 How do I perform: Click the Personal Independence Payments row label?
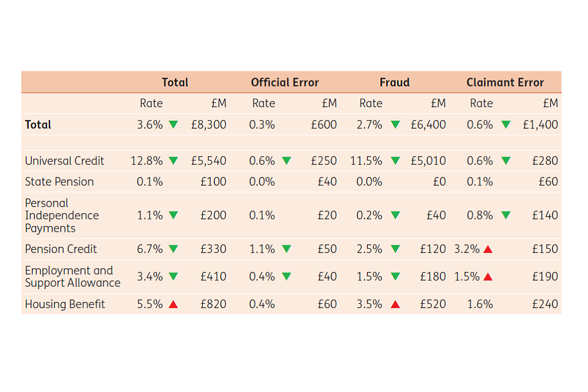(61, 215)
